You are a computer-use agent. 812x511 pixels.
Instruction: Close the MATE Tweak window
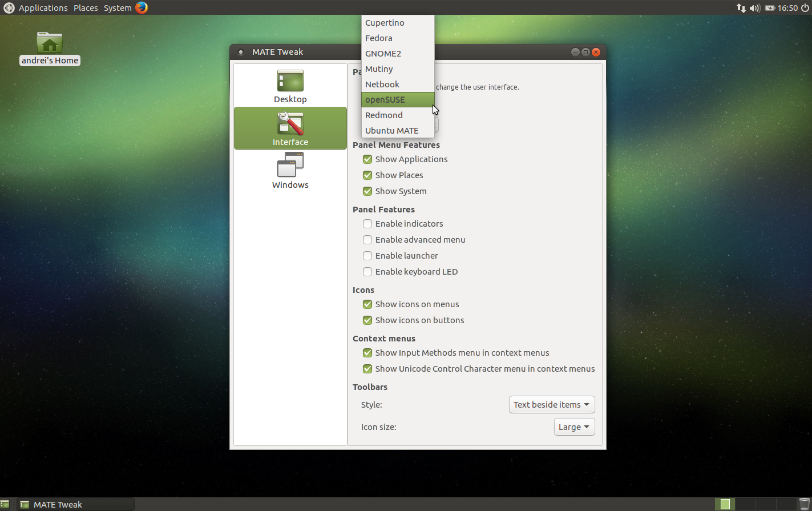point(596,52)
